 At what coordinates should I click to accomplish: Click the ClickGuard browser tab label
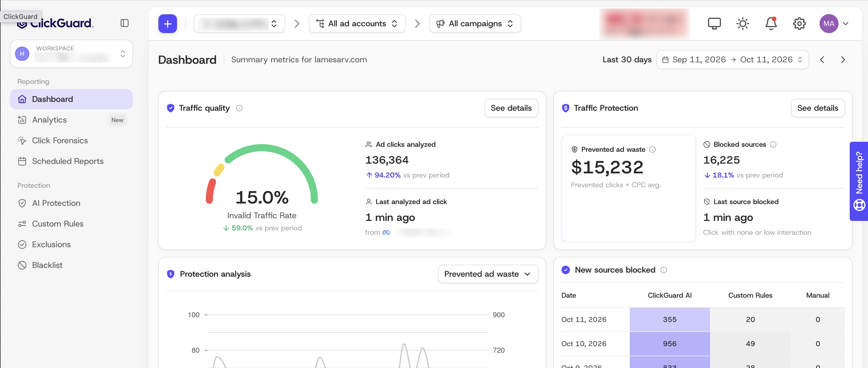tap(21, 16)
